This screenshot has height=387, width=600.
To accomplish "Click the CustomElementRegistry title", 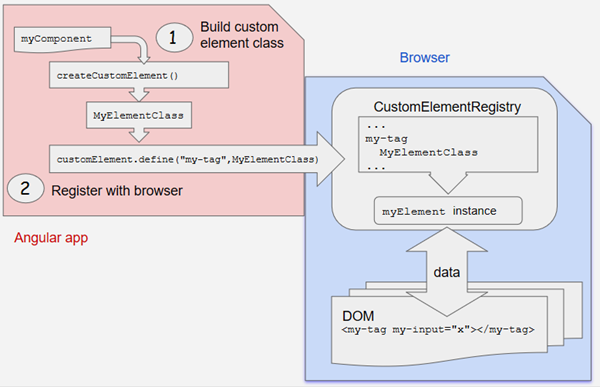I will [447, 107].
